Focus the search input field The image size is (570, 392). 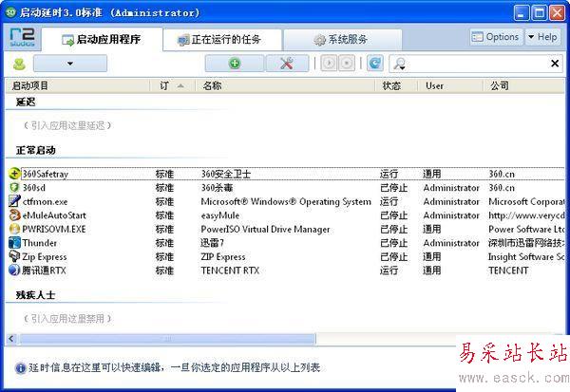point(476,64)
